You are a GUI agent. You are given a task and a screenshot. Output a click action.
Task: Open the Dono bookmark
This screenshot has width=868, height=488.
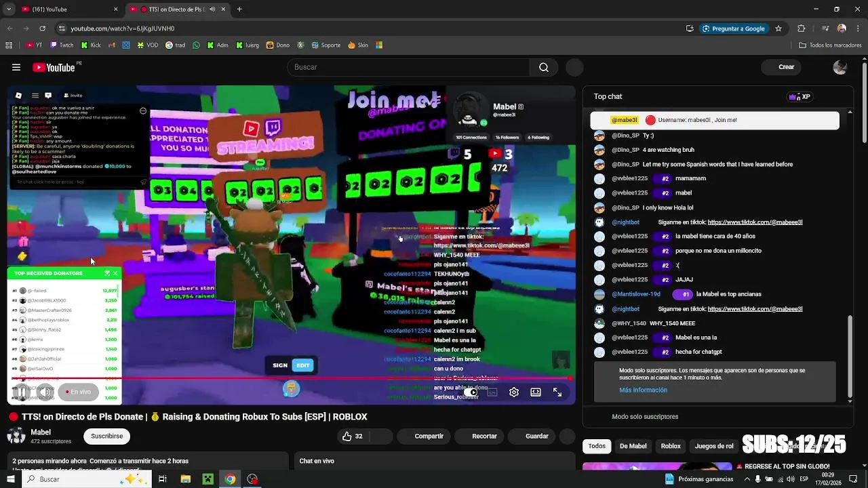point(278,45)
